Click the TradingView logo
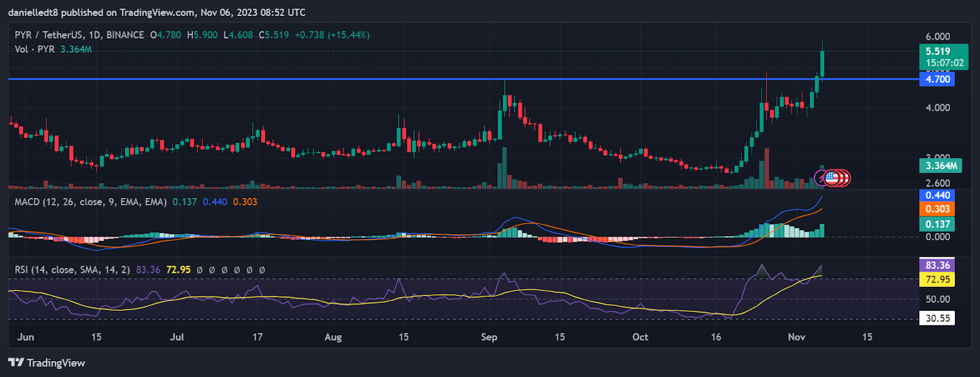The width and height of the screenshot is (980, 377). [47, 363]
